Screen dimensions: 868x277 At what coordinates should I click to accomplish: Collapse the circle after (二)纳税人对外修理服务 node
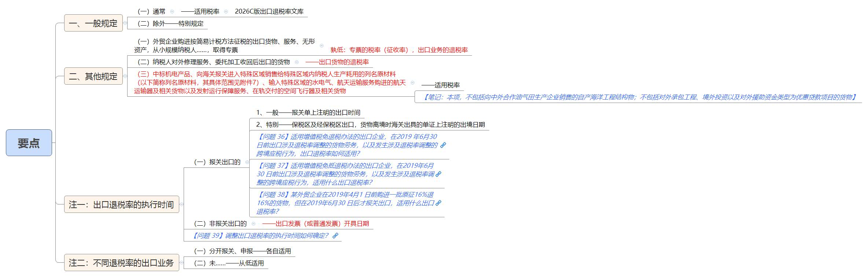click(x=297, y=62)
